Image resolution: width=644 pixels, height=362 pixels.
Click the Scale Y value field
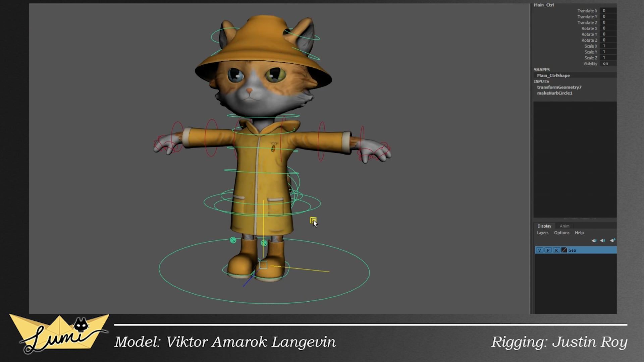click(608, 52)
